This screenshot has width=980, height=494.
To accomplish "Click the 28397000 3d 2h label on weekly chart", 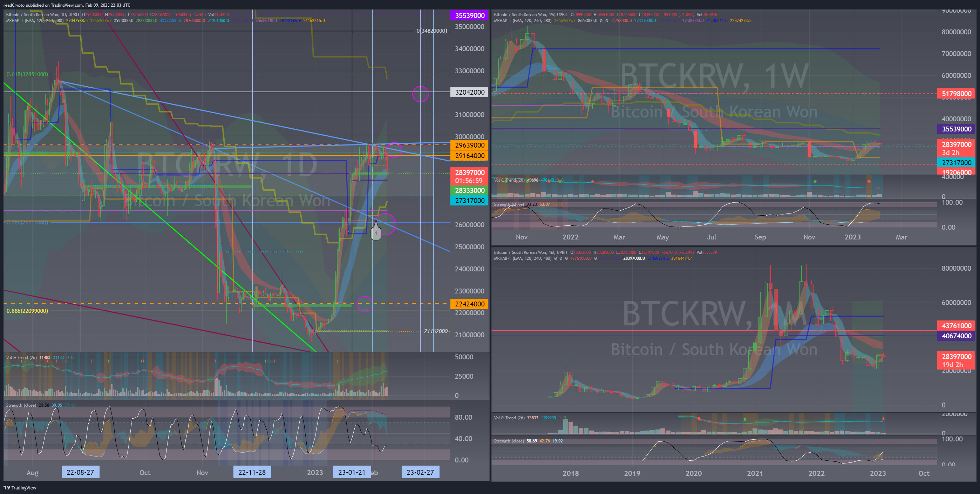I will 956,148.
